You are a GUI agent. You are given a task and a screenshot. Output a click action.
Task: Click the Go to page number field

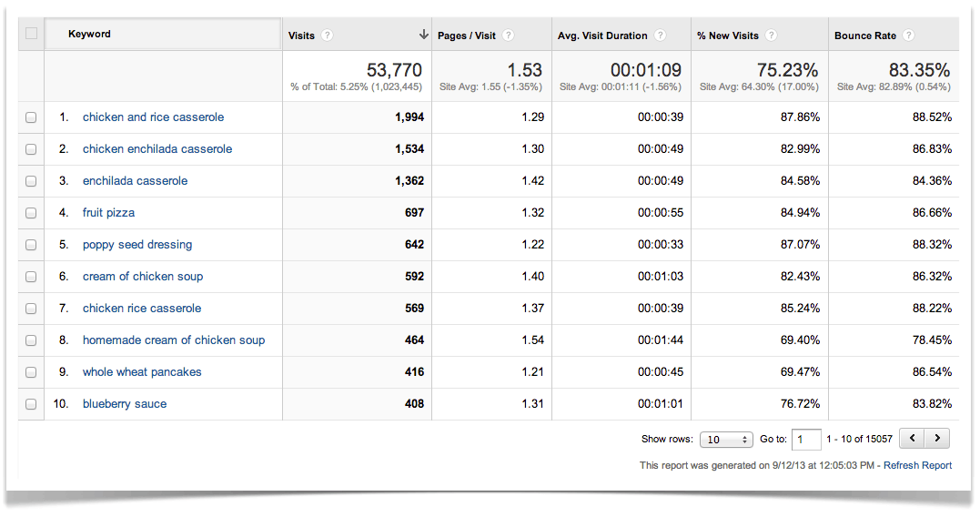coord(806,440)
